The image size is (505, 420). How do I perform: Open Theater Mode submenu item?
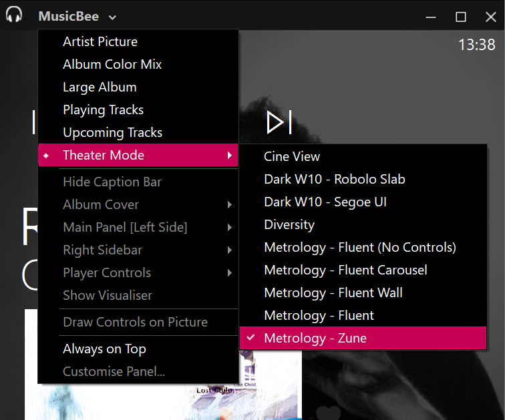(138, 155)
